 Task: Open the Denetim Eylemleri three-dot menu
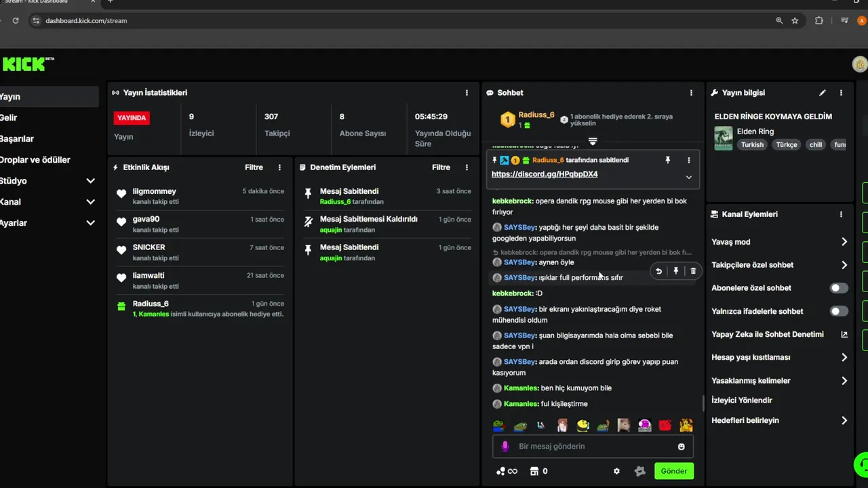[x=467, y=167]
